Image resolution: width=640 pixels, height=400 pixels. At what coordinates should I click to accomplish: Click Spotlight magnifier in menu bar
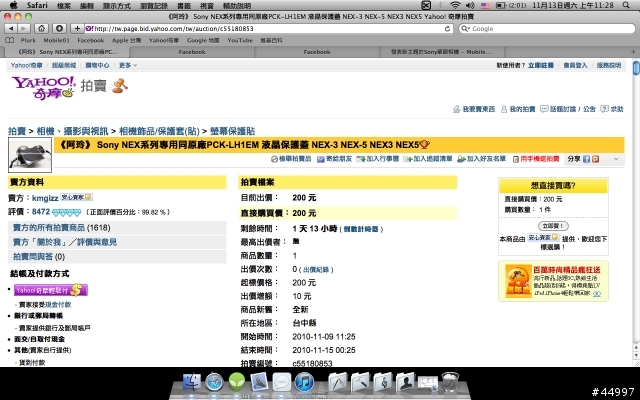pos(626,5)
